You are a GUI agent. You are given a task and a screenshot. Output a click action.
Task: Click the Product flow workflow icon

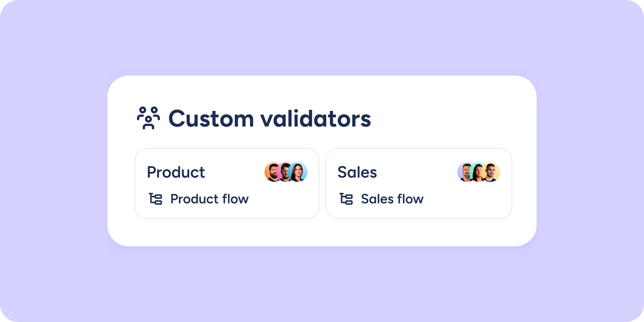click(x=156, y=199)
